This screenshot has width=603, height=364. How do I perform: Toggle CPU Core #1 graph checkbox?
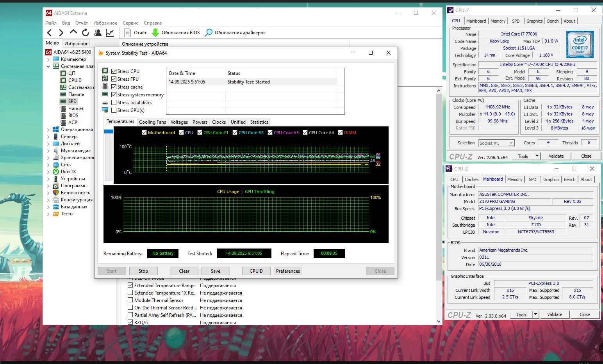click(x=200, y=133)
